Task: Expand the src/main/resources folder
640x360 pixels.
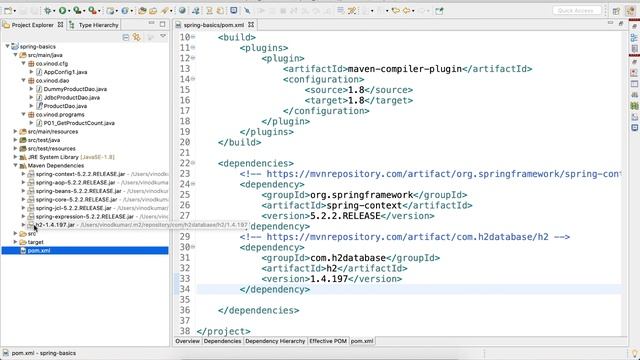Action: coord(15,131)
